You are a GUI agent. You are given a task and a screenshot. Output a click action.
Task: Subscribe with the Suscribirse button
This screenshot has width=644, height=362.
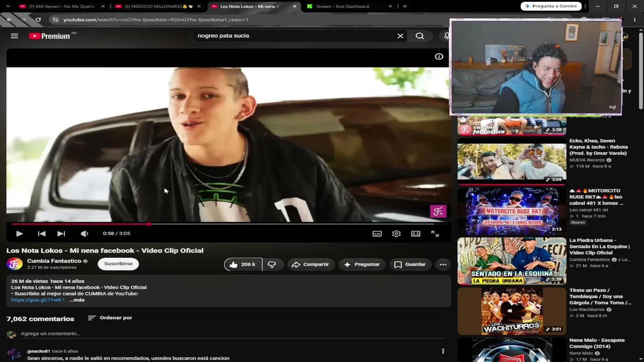(118, 264)
